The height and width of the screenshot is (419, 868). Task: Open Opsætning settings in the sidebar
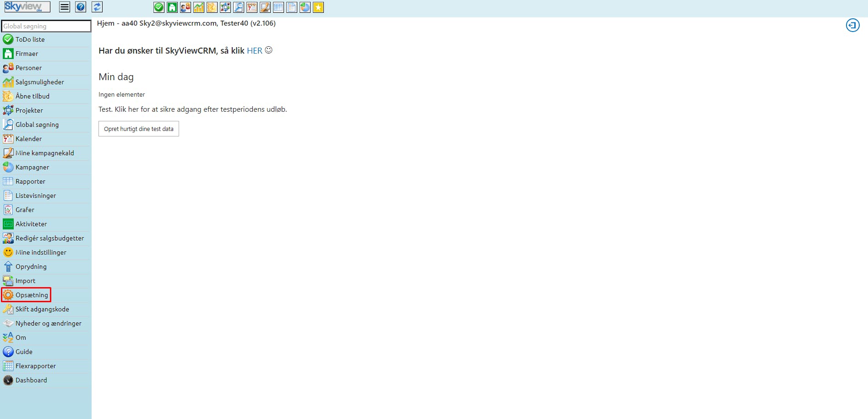(46, 295)
